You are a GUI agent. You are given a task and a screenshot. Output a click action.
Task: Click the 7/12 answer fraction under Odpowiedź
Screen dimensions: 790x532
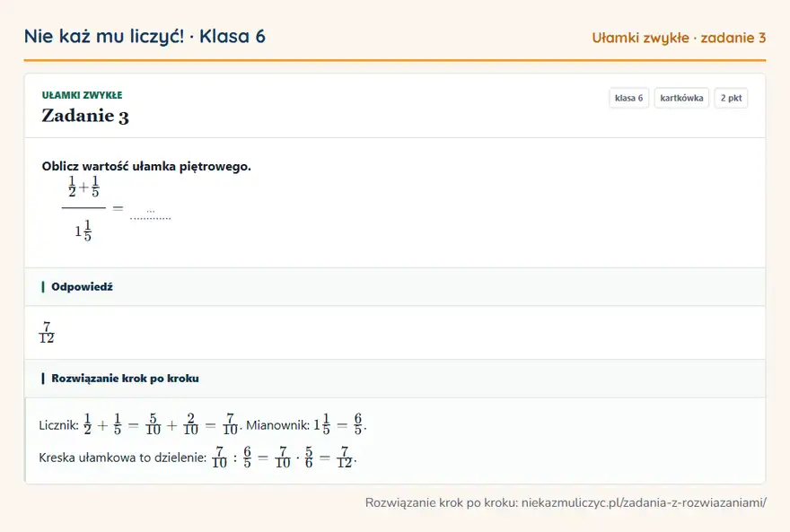47,333
